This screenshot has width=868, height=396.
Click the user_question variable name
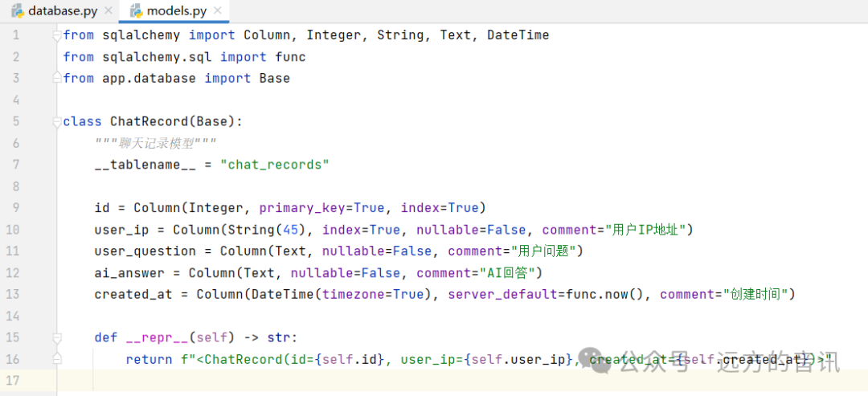(x=145, y=251)
